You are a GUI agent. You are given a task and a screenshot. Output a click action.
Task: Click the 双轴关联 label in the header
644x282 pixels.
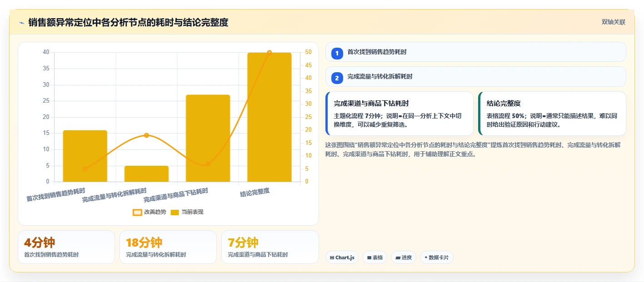[x=614, y=22]
